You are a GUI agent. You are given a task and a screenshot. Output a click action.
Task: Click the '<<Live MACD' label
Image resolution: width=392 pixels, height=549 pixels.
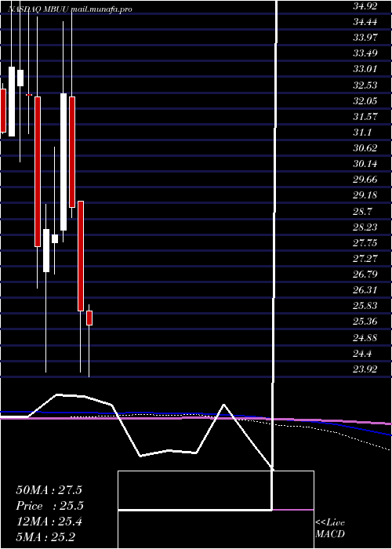pos(330,528)
